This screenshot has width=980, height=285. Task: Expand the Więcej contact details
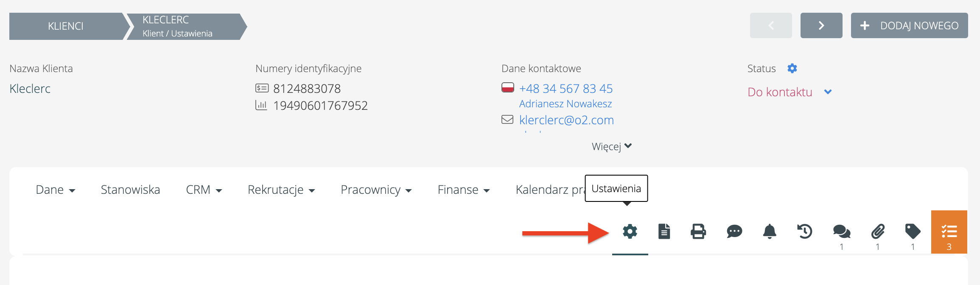tap(611, 147)
